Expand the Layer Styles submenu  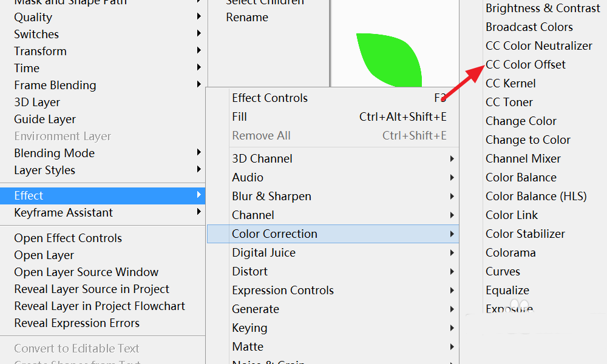click(44, 170)
